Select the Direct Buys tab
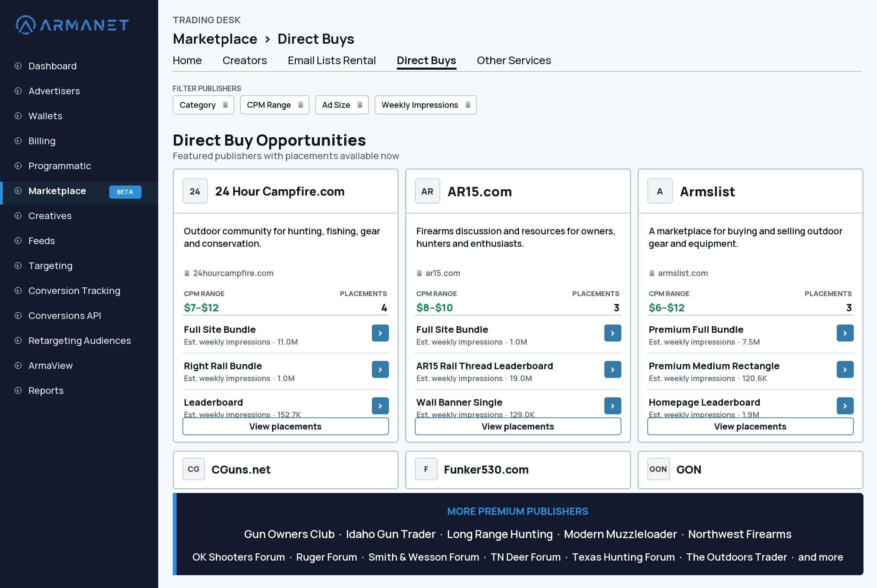This screenshot has height=588, width=877. point(426,60)
